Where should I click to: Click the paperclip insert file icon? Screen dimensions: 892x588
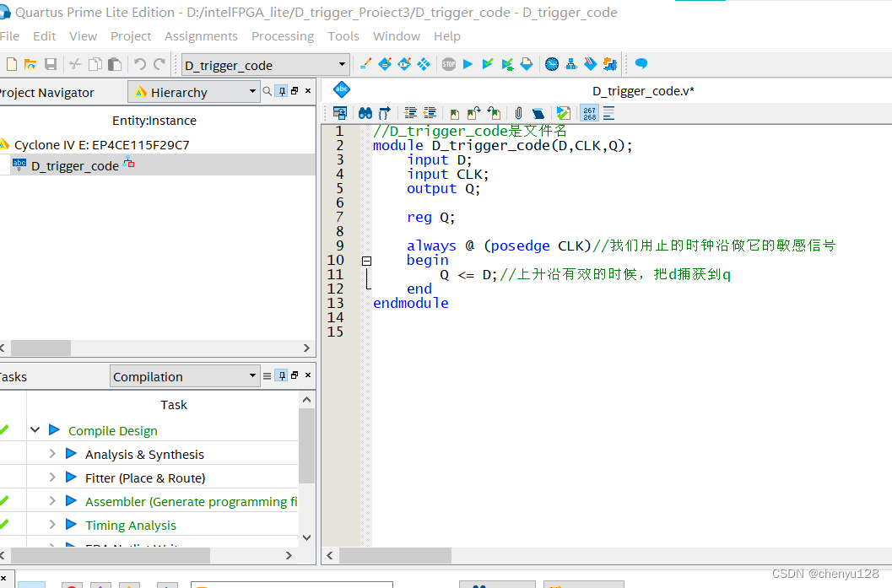(x=518, y=113)
